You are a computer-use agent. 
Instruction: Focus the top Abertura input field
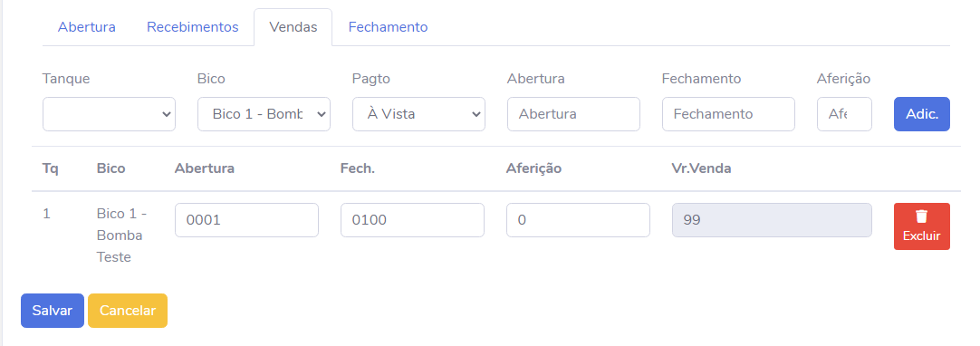pos(573,113)
